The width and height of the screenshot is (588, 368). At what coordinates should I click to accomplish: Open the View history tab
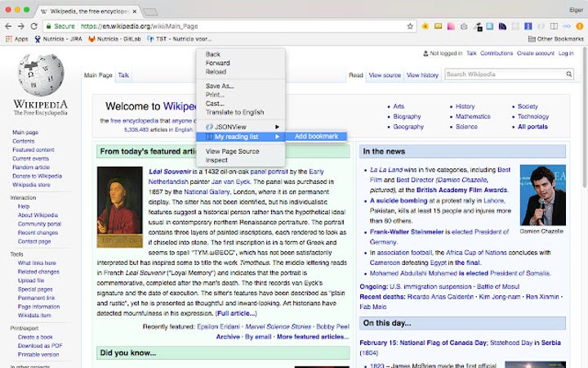click(x=423, y=75)
